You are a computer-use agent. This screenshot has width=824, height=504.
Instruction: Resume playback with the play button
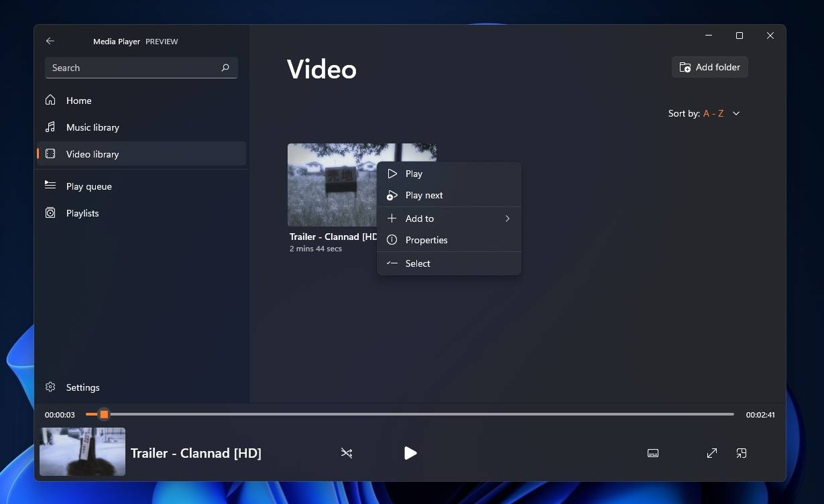click(410, 453)
